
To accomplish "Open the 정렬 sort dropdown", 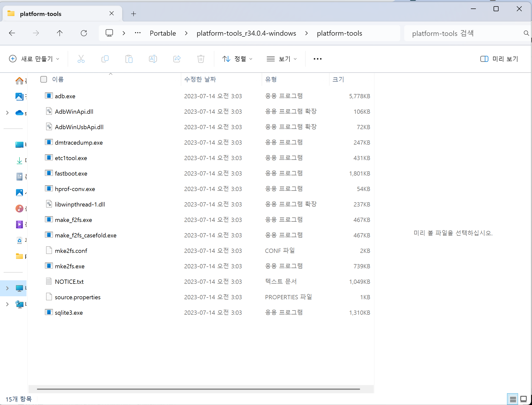I will point(237,59).
